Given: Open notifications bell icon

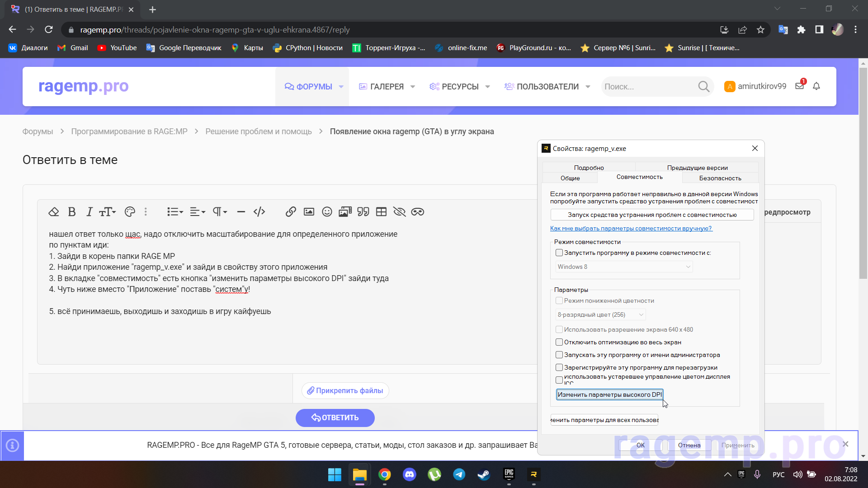Looking at the screenshot, I should 816,86.
